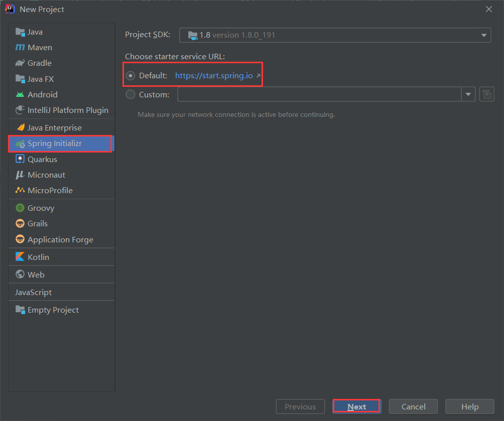Close the New Project dialog
The width and height of the screenshot is (504, 421).
click(489, 9)
